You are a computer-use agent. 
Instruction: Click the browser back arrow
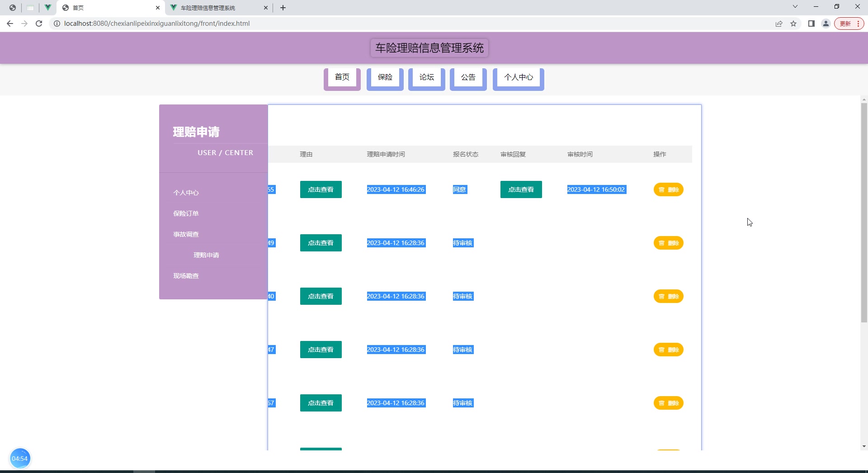10,24
